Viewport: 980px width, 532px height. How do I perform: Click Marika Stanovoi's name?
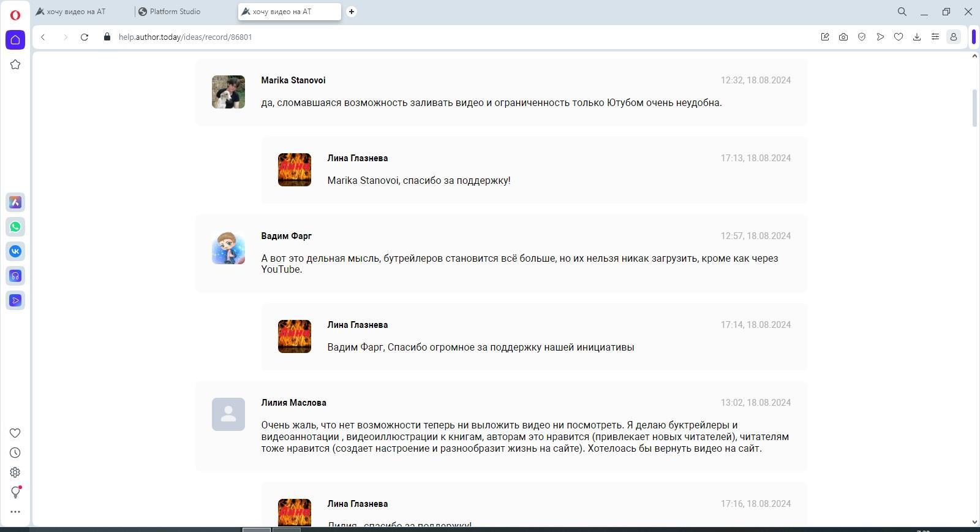(x=293, y=80)
